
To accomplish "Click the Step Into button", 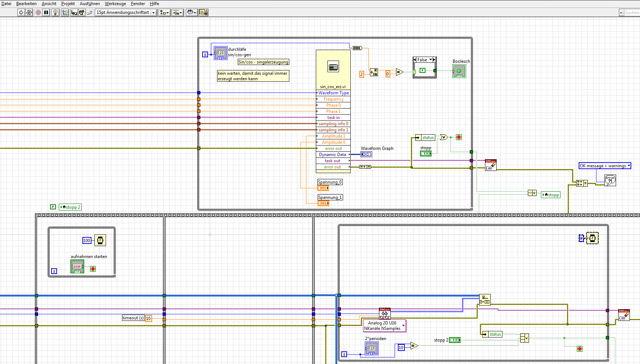I will pos(74,13).
